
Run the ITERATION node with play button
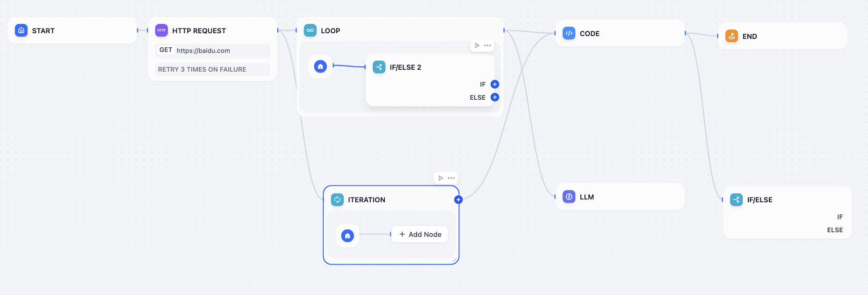coord(441,178)
